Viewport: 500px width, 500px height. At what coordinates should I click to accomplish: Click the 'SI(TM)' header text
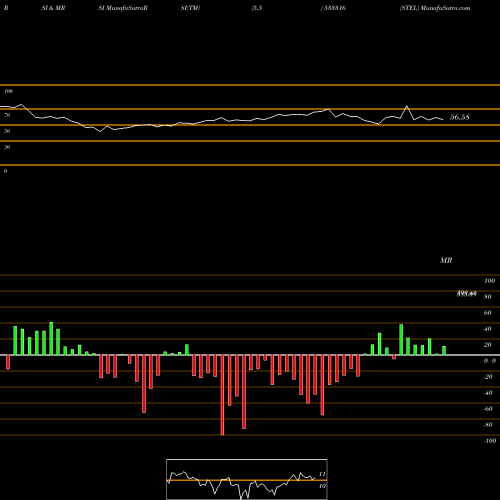click(x=190, y=8)
